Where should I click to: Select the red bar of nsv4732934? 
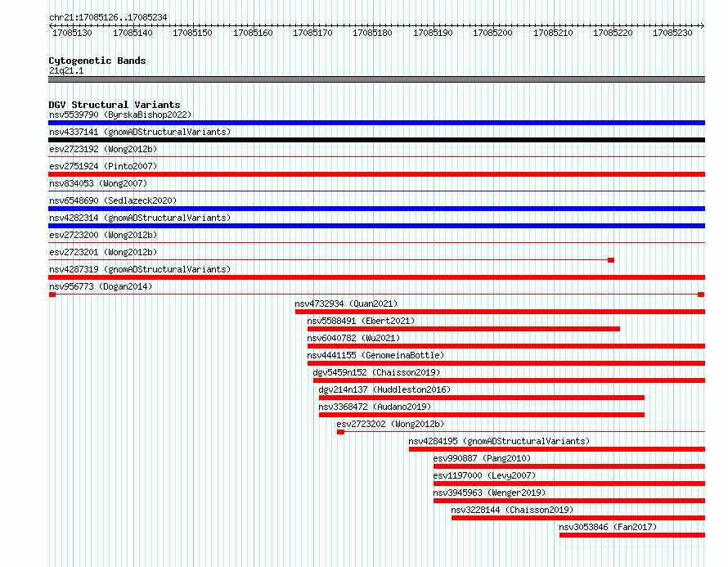[x=500, y=312]
